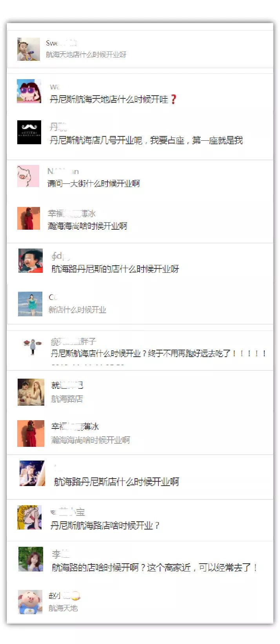Select comment '丹尼斯航海路店啥时候开业？'
This screenshot has width=280, height=644.
105,525
